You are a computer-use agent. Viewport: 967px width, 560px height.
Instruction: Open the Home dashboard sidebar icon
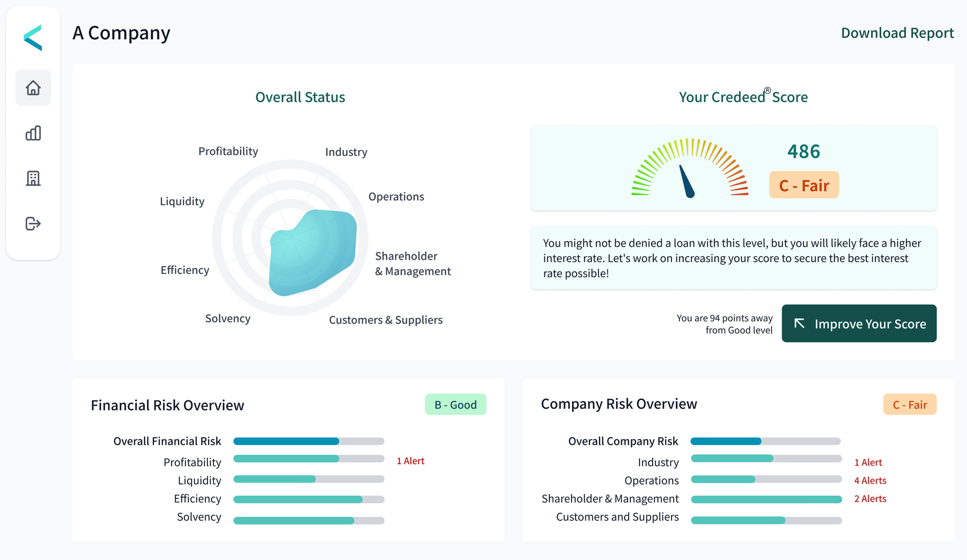[33, 88]
